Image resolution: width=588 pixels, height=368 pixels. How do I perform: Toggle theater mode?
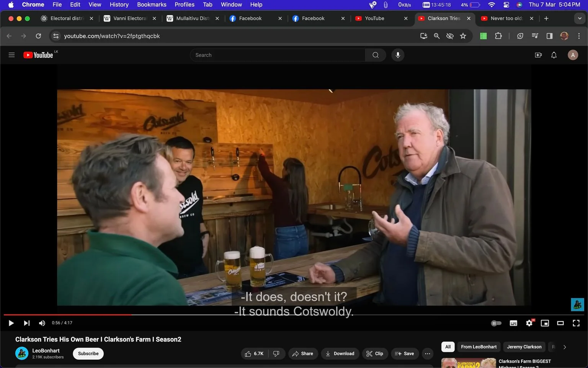click(560, 323)
